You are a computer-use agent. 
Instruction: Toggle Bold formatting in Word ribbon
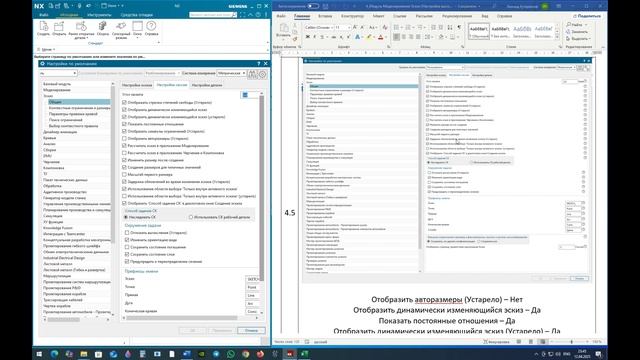click(x=308, y=37)
